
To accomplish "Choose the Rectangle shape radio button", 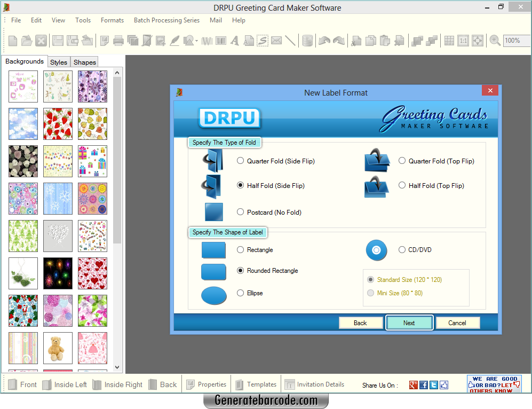I will tap(240, 250).
